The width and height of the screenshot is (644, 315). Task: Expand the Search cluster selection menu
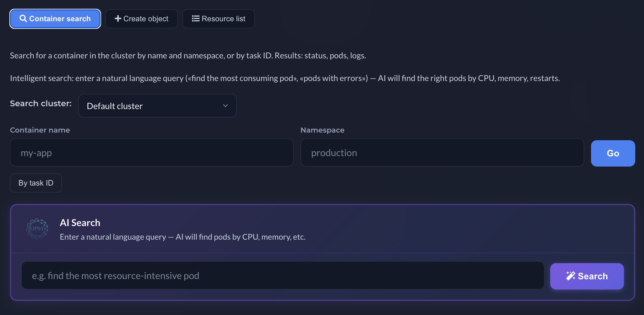(157, 106)
